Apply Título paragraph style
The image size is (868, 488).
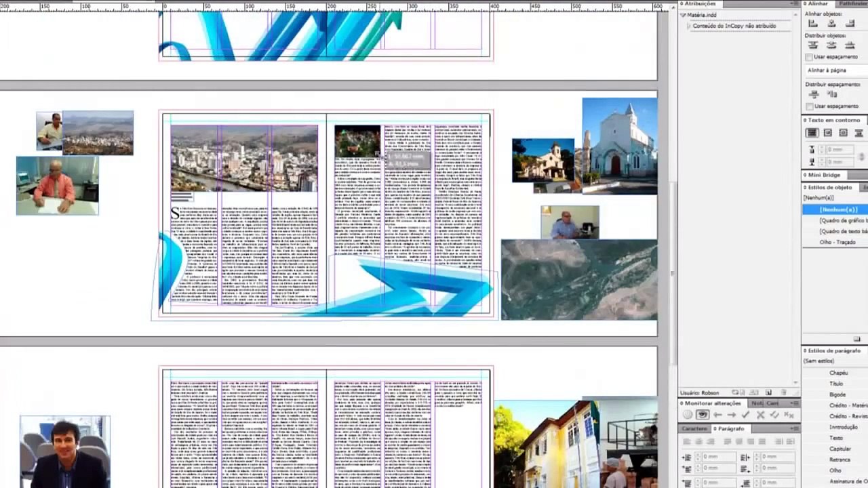click(836, 384)
